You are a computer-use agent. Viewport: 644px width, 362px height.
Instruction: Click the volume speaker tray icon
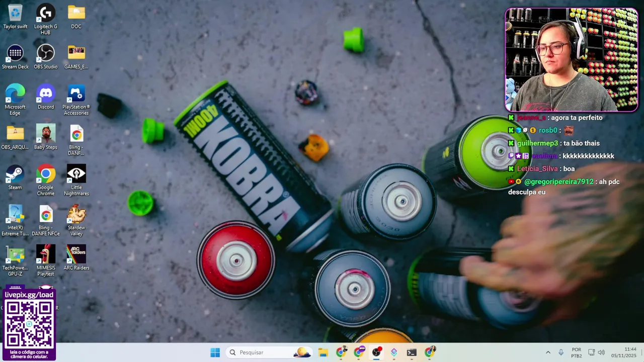click(x=601, y=352)
